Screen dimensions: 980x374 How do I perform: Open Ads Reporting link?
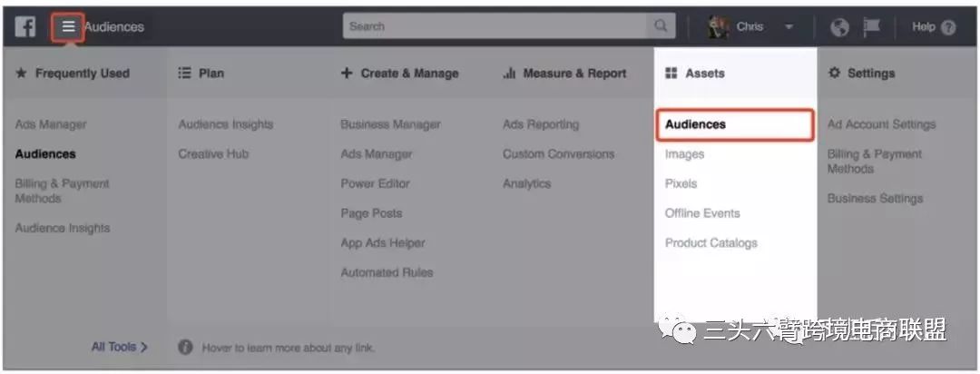point(541,124)
